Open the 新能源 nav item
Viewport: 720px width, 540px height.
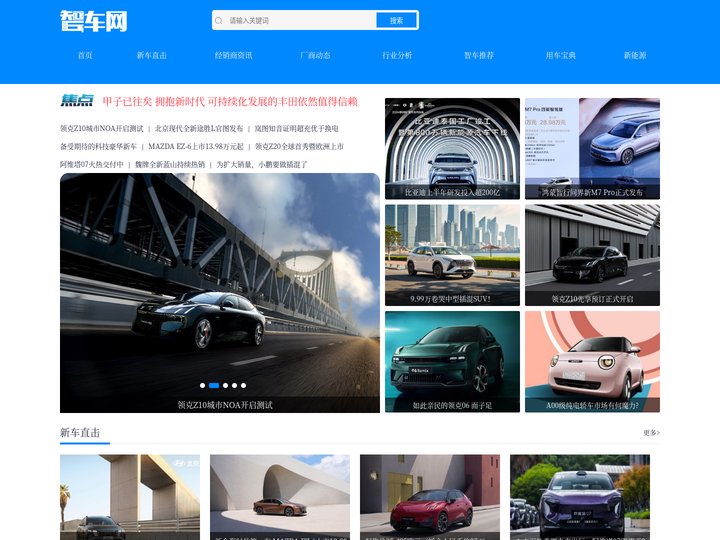click(635, 56)
